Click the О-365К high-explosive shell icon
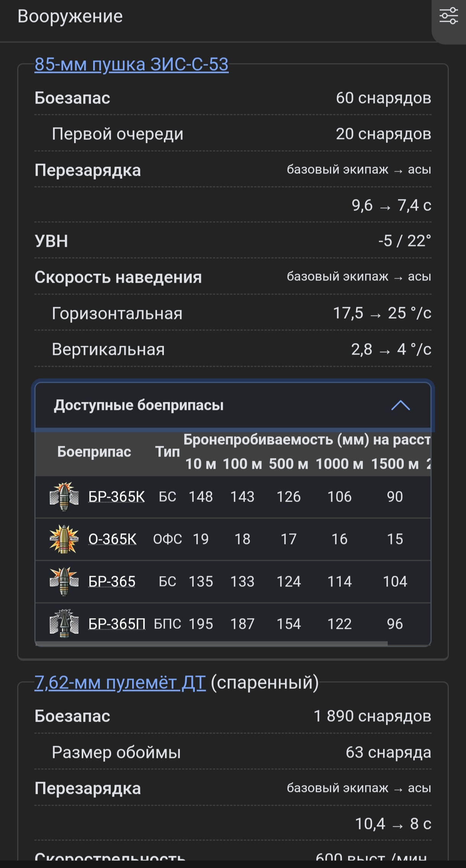The width and height of the screenshot is (466, 868). click(x=64, y=539)
